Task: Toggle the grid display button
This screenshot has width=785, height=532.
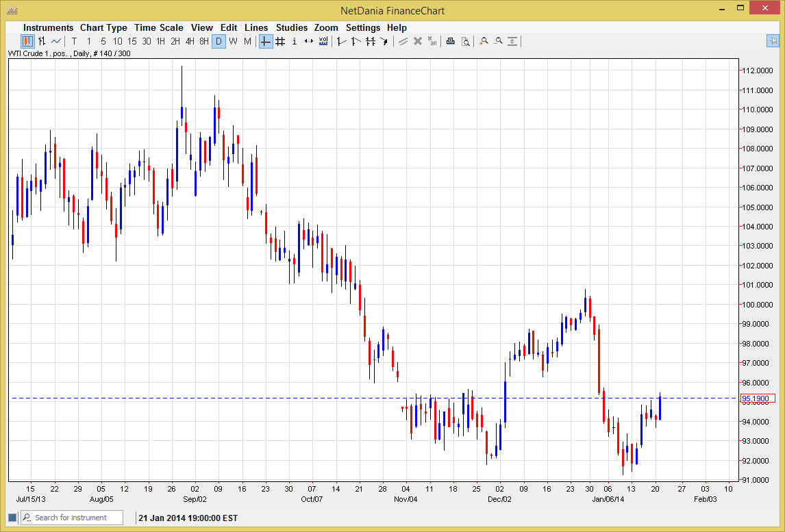Action: click(280, 41)
